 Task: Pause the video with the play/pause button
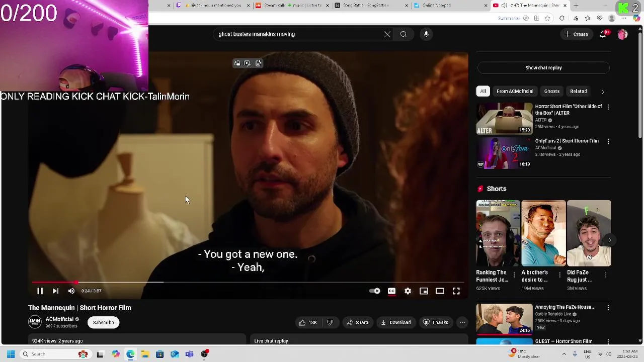click(x=40, y=291)
